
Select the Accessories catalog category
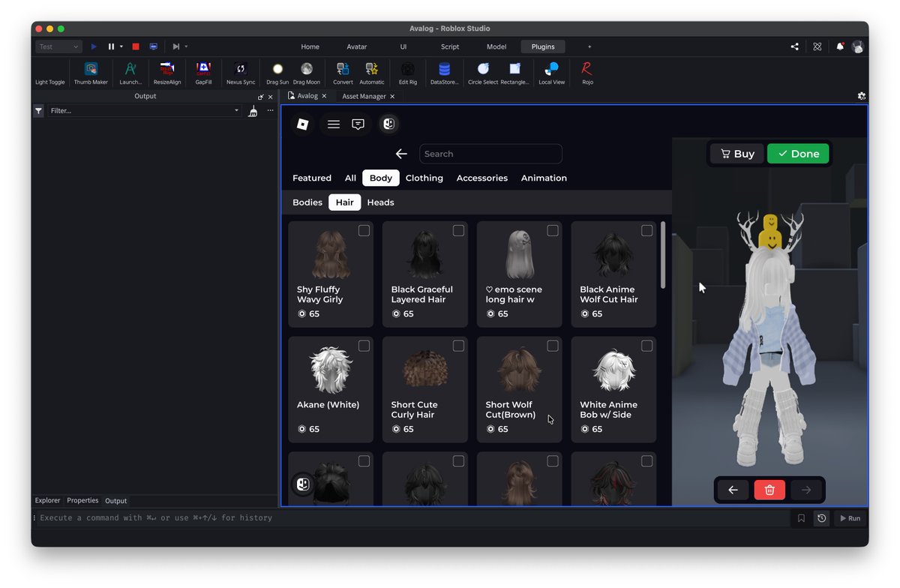(482, 178)
